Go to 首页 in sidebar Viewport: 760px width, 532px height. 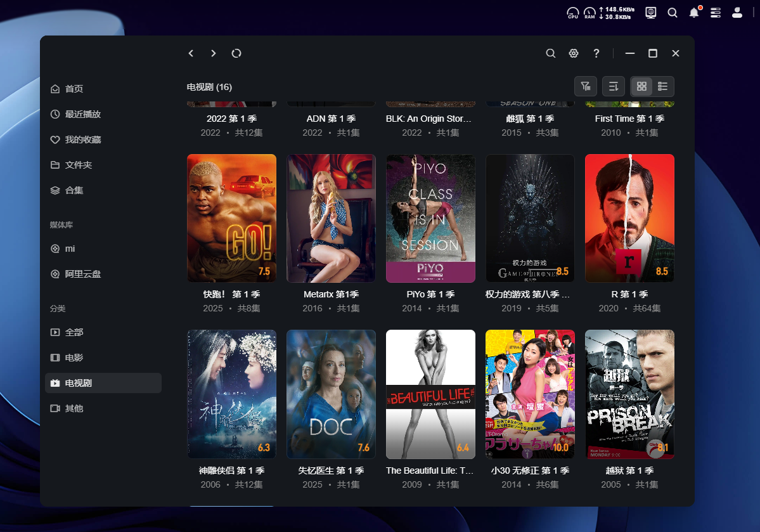coord(103,89)
